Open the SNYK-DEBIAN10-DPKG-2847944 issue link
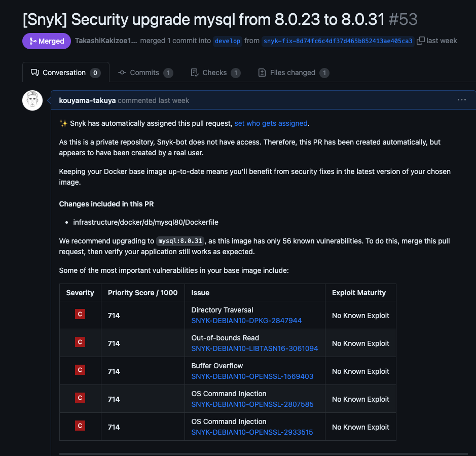This screenshot has height=456, width=476. point(246,321)
